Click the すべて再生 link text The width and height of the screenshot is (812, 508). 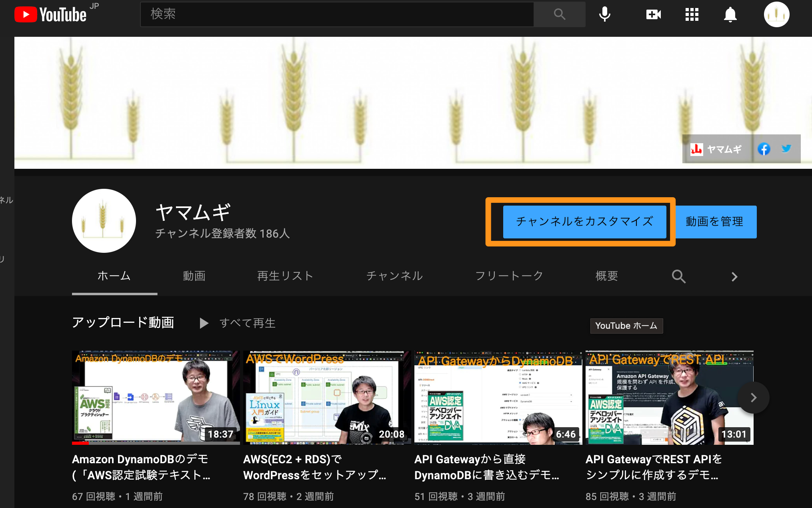click(x=248, y=323)
